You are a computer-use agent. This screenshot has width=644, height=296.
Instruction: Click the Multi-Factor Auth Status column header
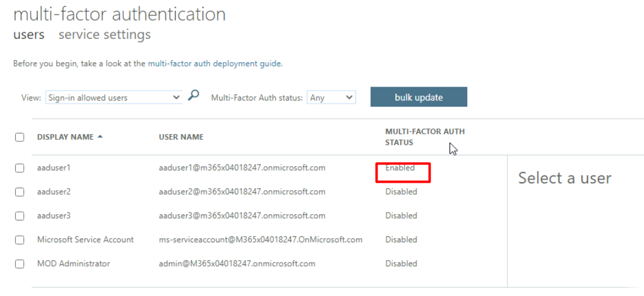point(424,137)
